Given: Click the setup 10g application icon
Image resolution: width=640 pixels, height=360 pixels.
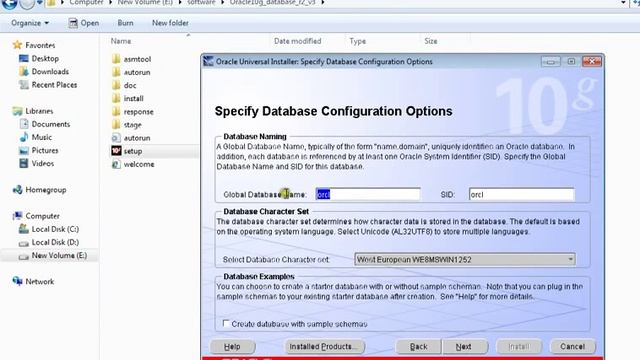Looking at the screenshot, I should (x=116, y=151).
